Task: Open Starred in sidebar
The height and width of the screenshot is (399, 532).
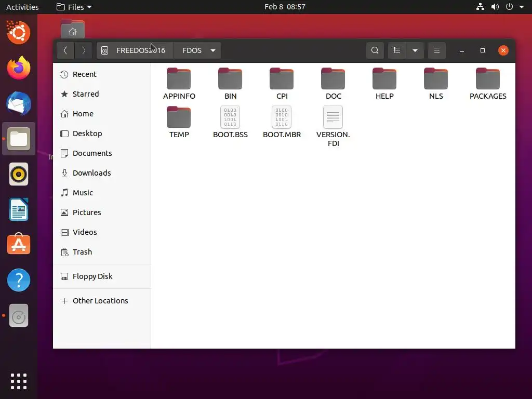Action: coord(102,94)
